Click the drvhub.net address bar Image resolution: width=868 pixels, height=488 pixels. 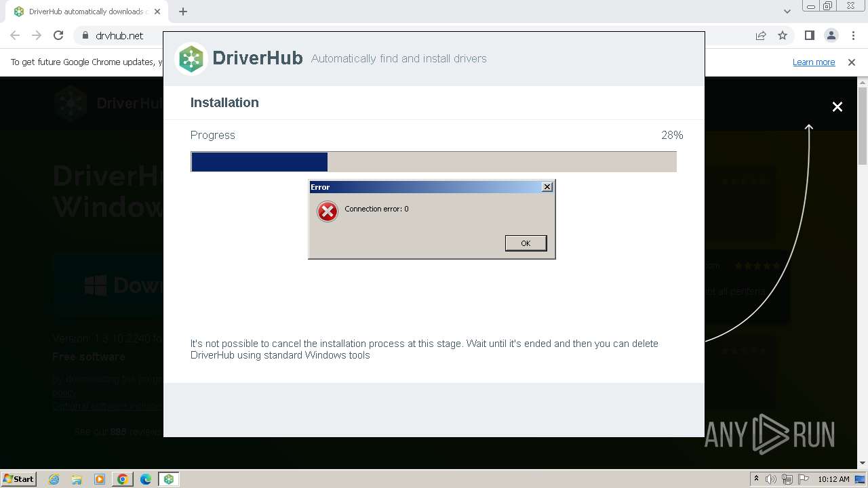pos(119,36)
